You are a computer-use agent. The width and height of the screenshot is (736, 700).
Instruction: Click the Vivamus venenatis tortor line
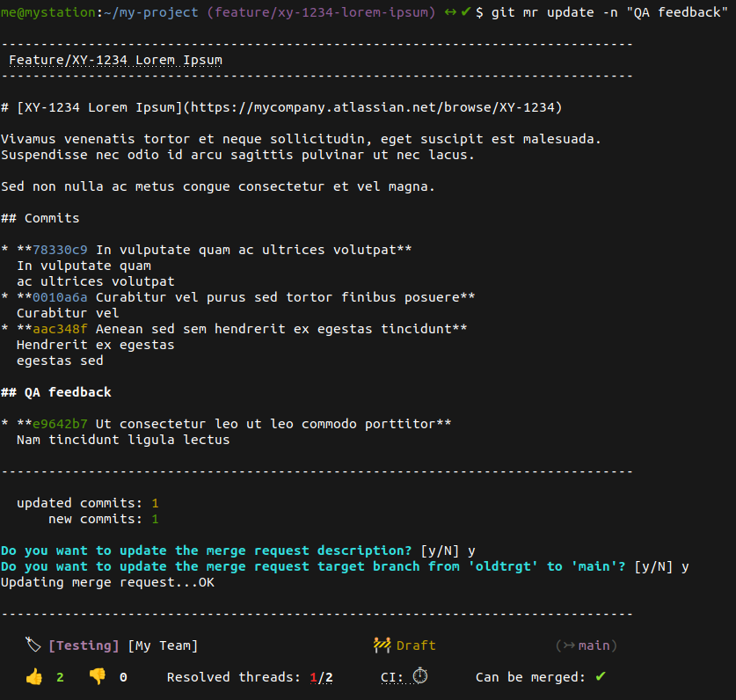click(x=301, y=139)
